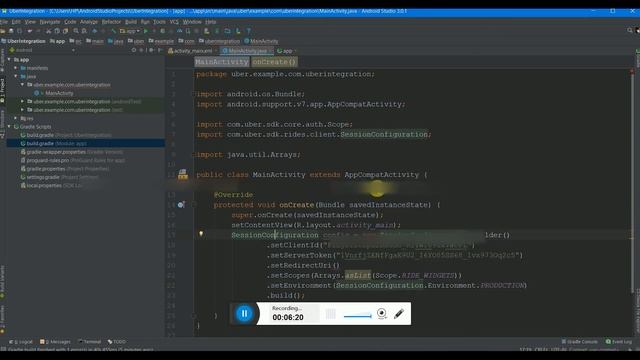The image size is (640, 360).
Task: Open the TODO tool window
Action: [117, 342]
